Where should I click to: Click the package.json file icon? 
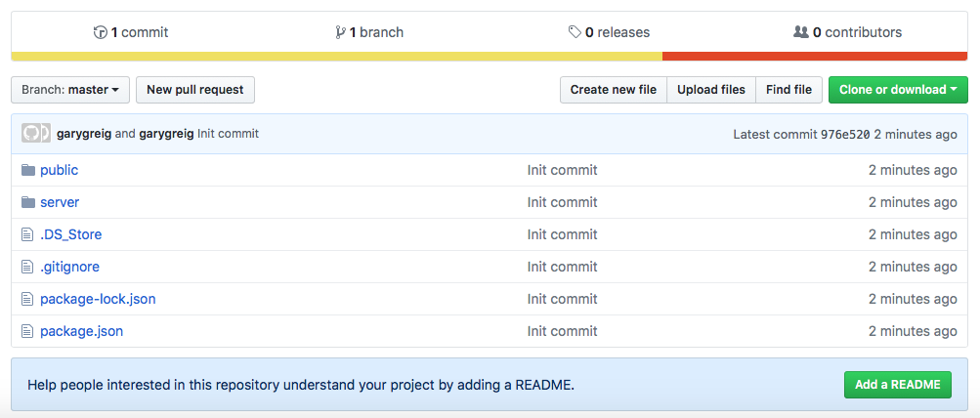coord(27,331)
